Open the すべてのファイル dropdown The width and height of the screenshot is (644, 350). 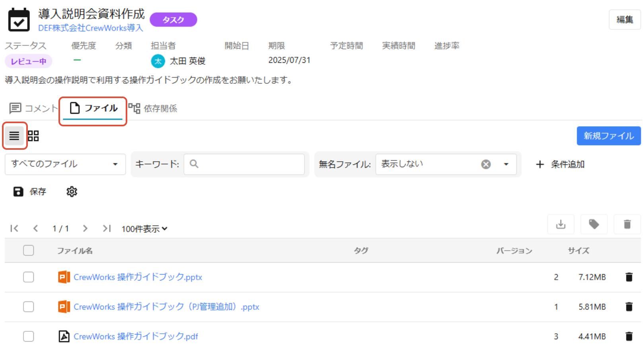coord(65,164)
